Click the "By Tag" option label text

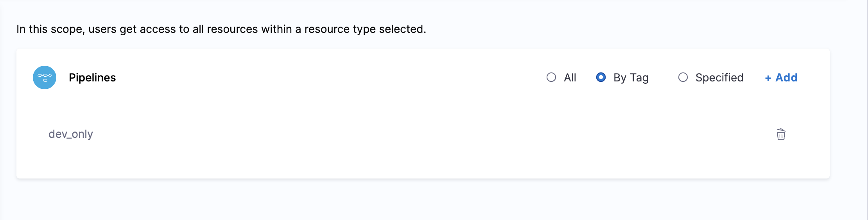coord(631,78)
